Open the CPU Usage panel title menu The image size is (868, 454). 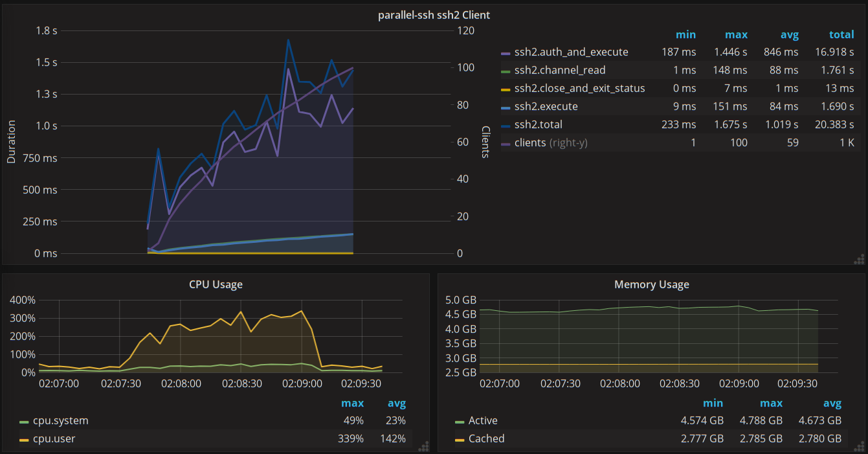tap(216, 284)
